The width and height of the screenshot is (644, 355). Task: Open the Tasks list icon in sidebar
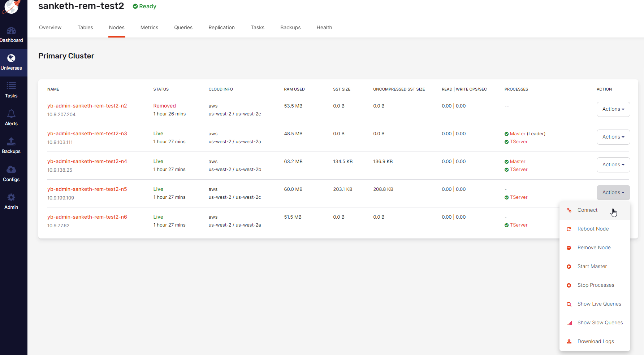11,86
